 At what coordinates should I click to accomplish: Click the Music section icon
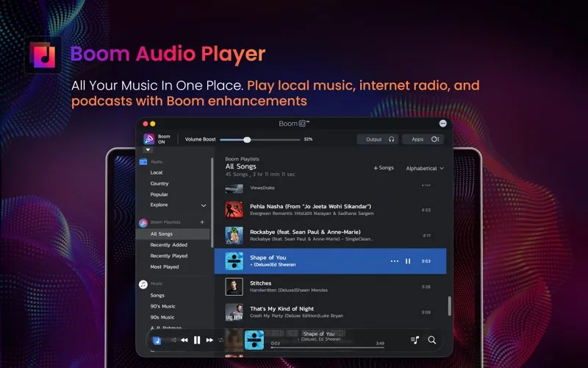point(143,284)
